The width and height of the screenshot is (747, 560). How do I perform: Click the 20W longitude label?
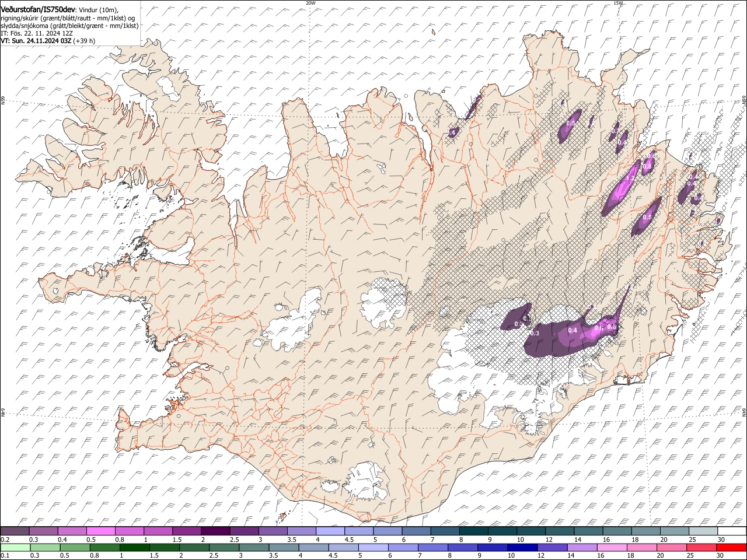[310, 3]
